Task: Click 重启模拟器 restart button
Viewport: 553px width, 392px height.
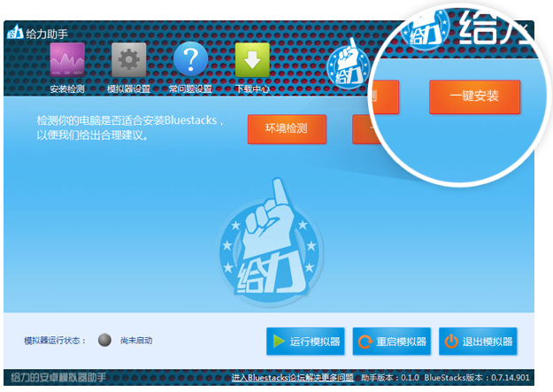Action: [392, 342]
